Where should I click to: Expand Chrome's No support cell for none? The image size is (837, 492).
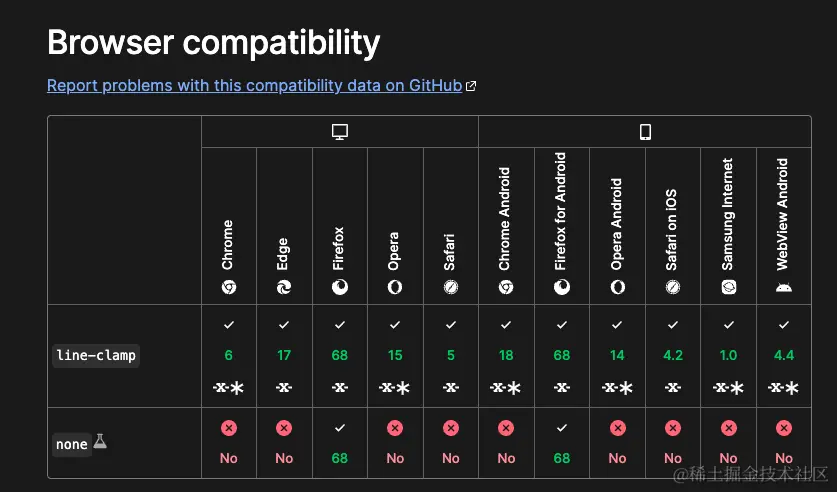pyautogui.click(x=229, y=442)
